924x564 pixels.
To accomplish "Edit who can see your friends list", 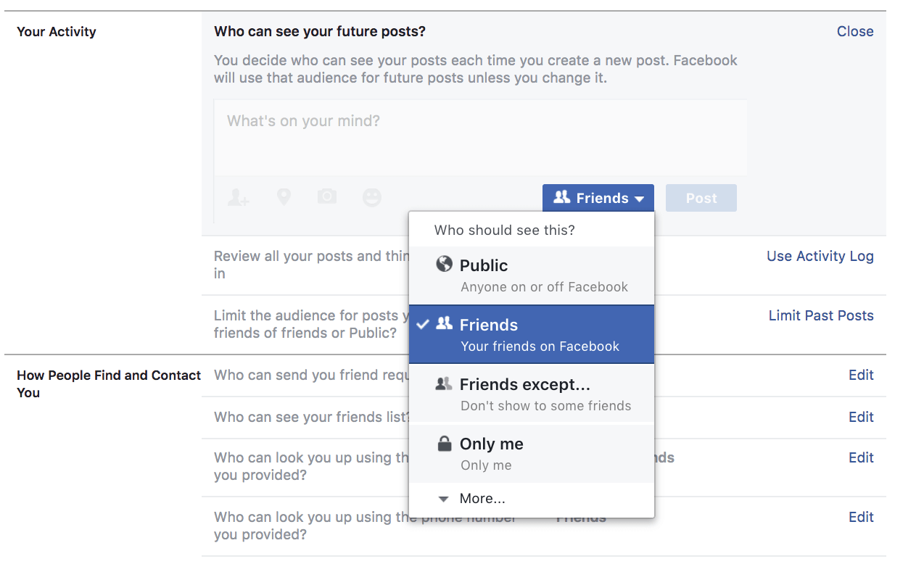I will click(861, 417).
